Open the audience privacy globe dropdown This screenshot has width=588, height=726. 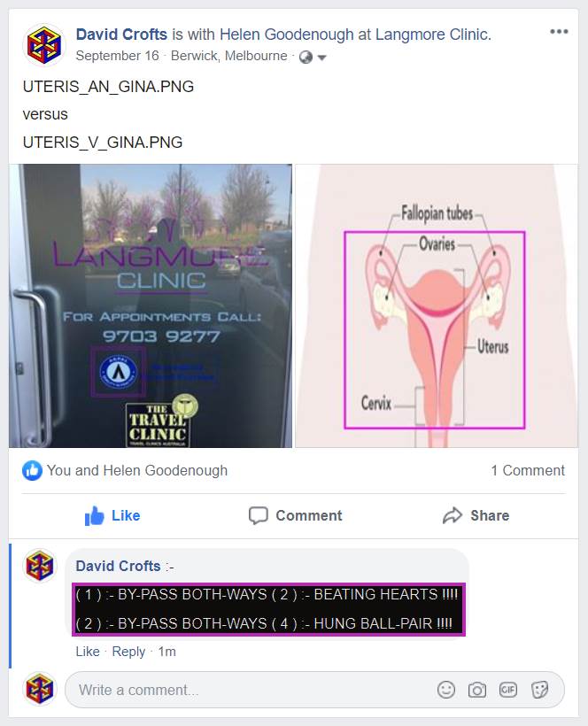click(313, 57)
